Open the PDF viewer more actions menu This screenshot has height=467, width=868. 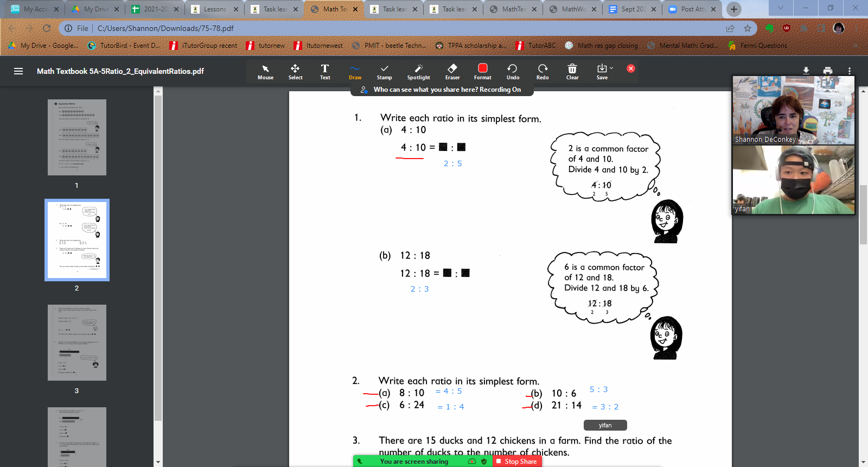tap(850, 71)
